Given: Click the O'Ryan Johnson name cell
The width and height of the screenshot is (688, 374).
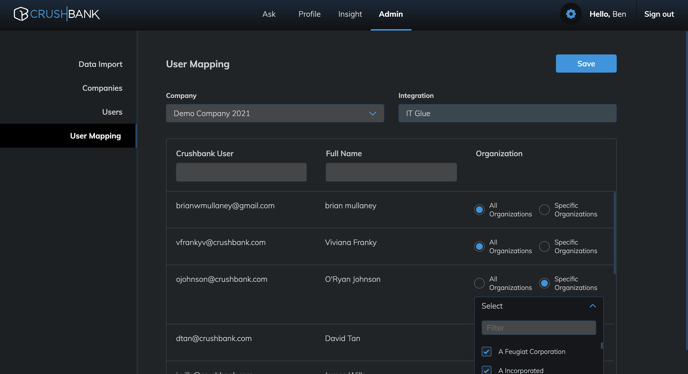Looking at the screenshot, I should [352, 279].
